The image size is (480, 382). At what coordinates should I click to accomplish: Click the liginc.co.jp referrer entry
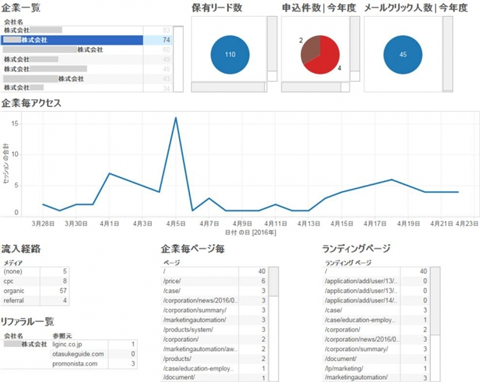pyautogui.click(x=67, y=344)
